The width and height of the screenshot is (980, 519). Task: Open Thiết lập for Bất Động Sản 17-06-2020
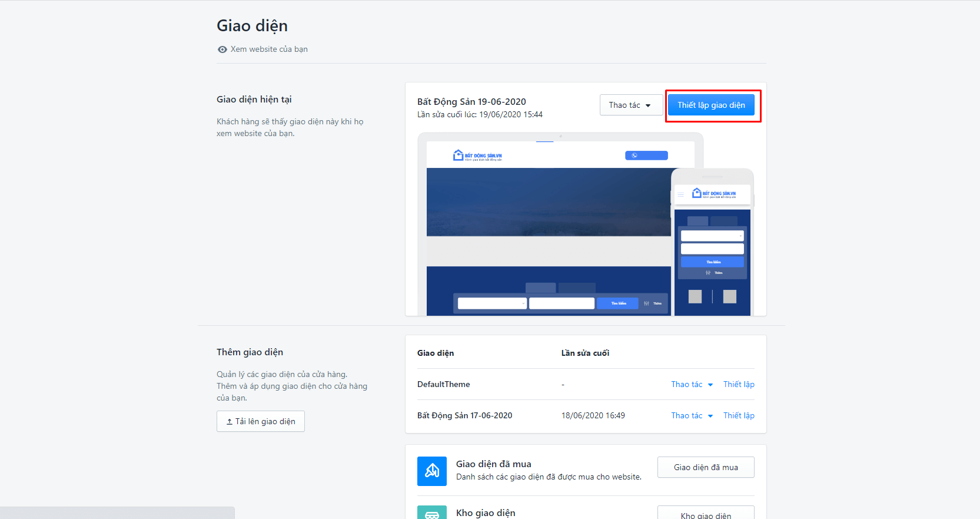739,415
